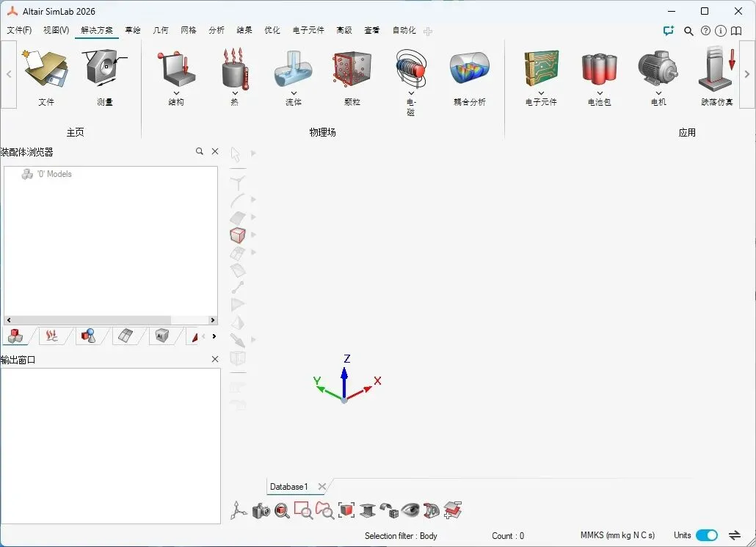Click the browser horizontal scrollbar right arrow
The width and height of the screenshot is (756, 547).
pyautogui.click(x=213, y=320)
